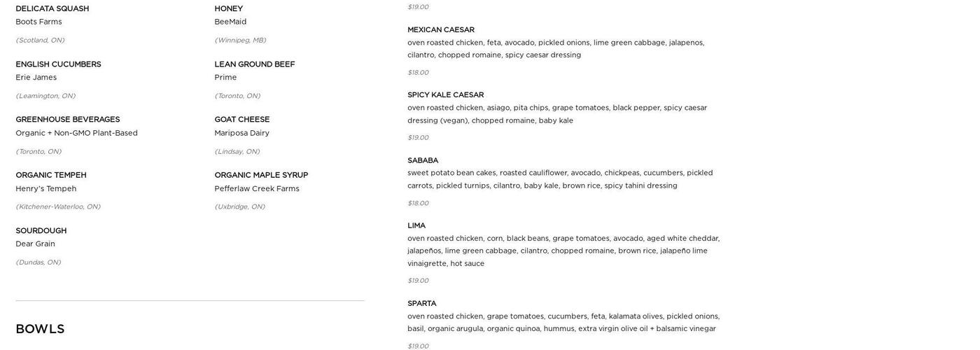
Task: Click the HONEY supplier heading
Action: click(x=229, y=9)
